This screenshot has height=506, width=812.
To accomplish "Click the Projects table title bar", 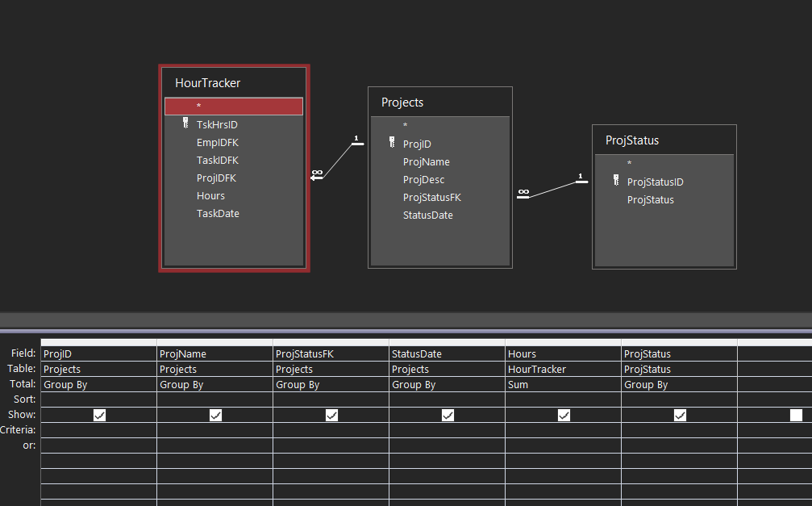I will (440, 102).
